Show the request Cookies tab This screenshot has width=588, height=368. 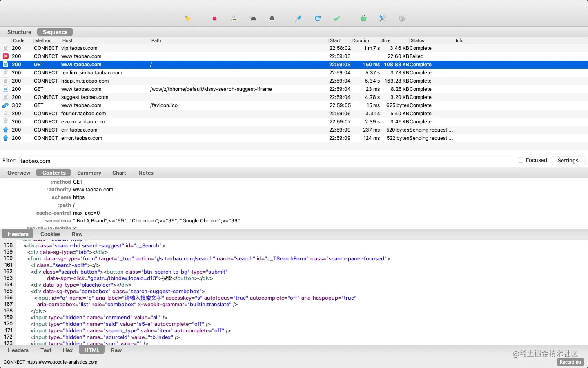click(x=50, y=234)
